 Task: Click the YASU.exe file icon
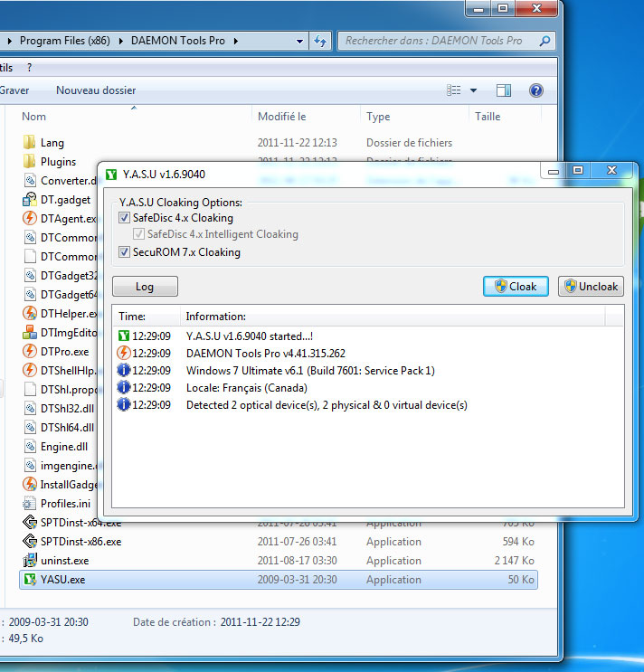click(30, 580)
